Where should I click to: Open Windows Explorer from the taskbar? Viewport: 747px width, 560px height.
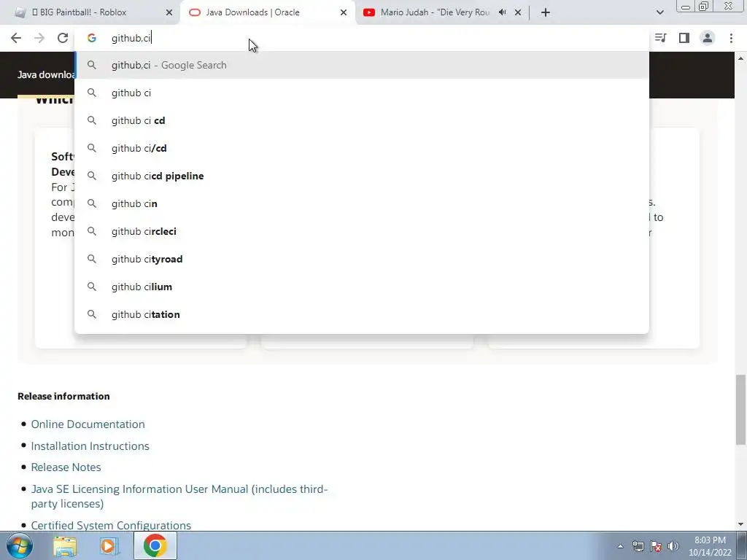click(65, 545)
